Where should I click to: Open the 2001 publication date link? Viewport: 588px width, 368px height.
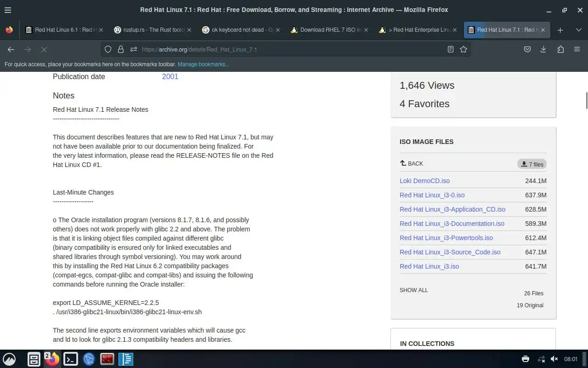point(170,76)
